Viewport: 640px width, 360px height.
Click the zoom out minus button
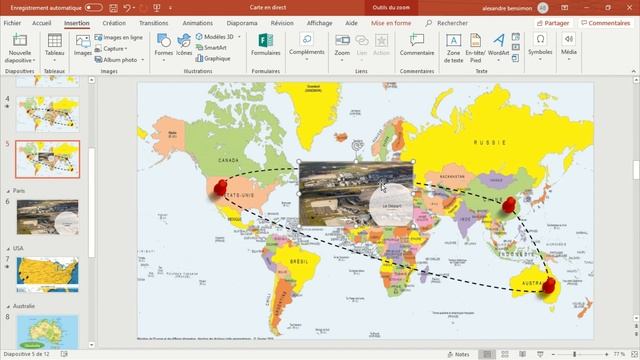553,354
